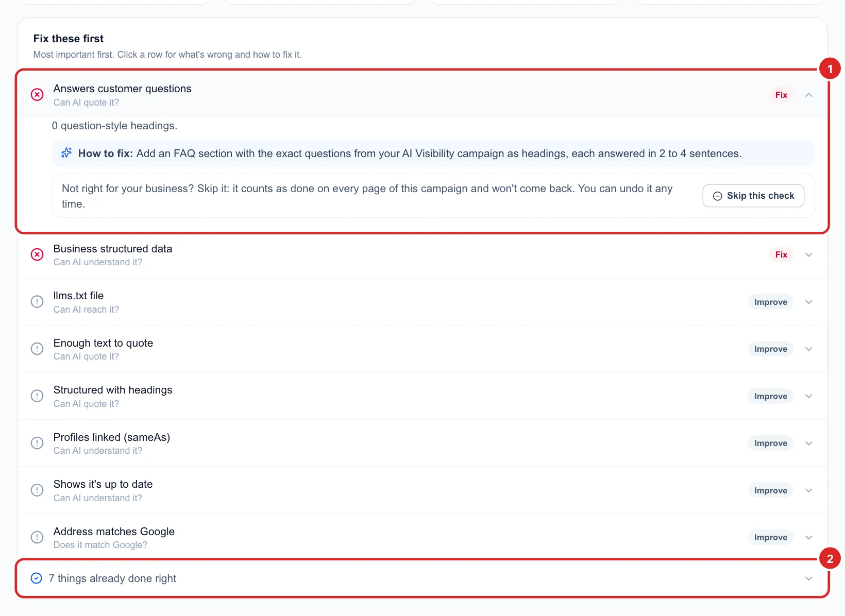Click the warning icon beside Address matches Google

coord(37,537)
